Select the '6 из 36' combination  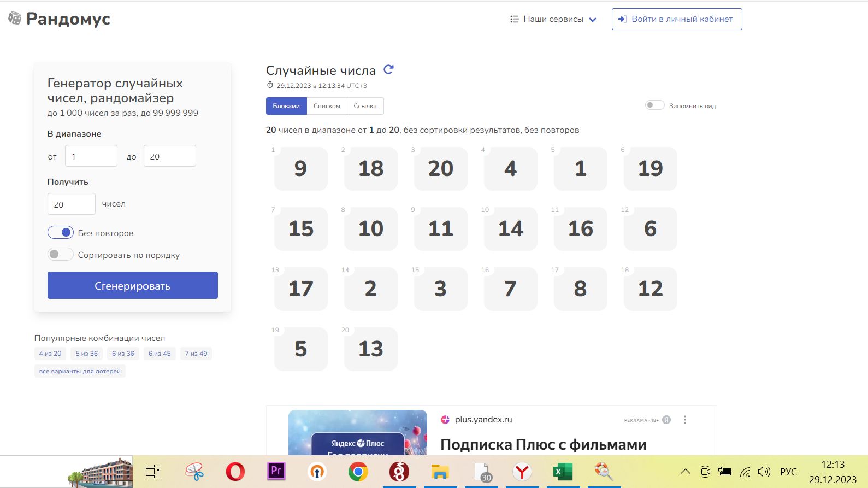click(x=123, y=354)
